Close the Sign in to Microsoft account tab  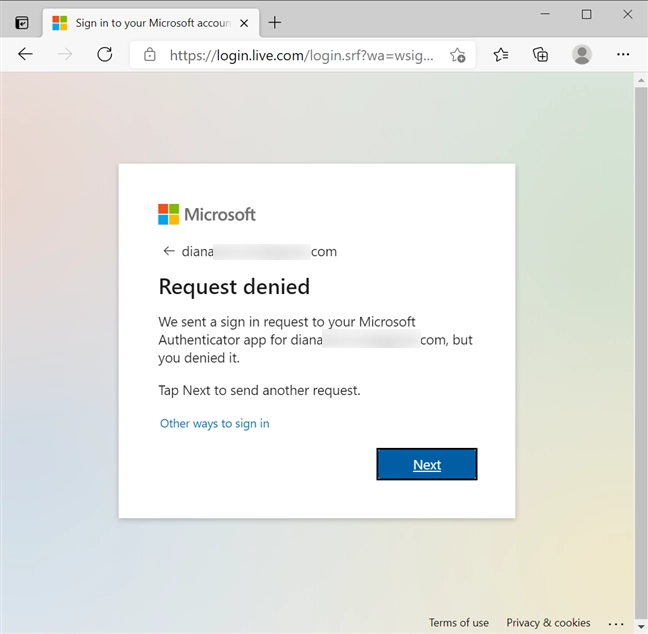[x=244, y=23]
